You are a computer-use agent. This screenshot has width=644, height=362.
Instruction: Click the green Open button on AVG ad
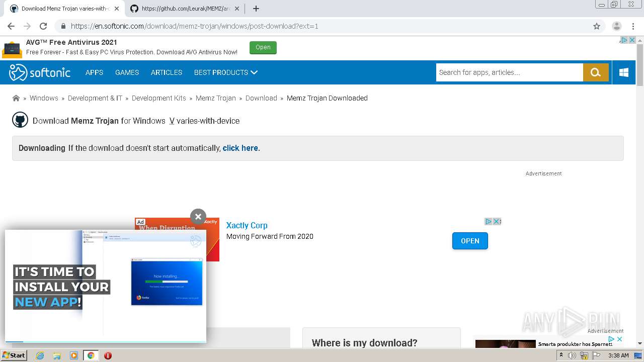[x=263, y=47]
